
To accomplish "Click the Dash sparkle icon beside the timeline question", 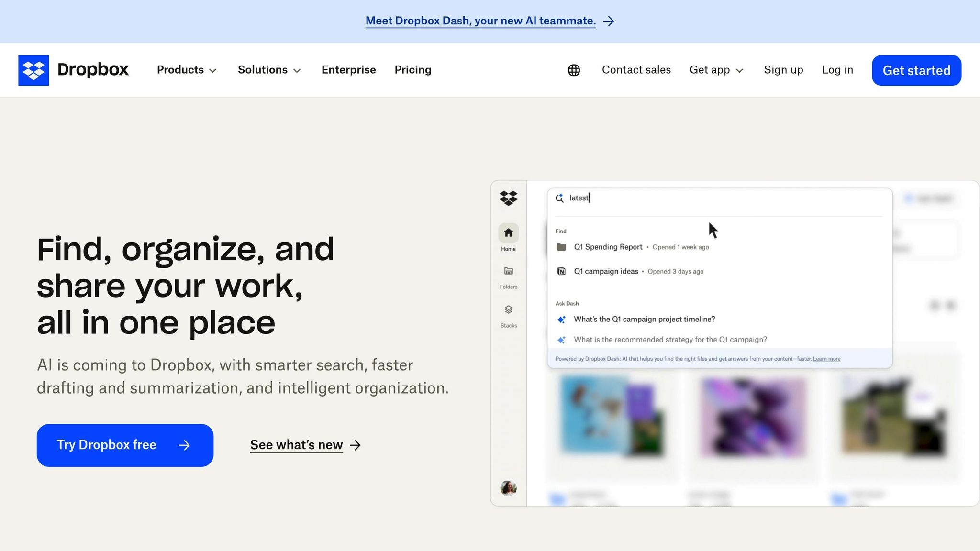I will coord(561,319).
